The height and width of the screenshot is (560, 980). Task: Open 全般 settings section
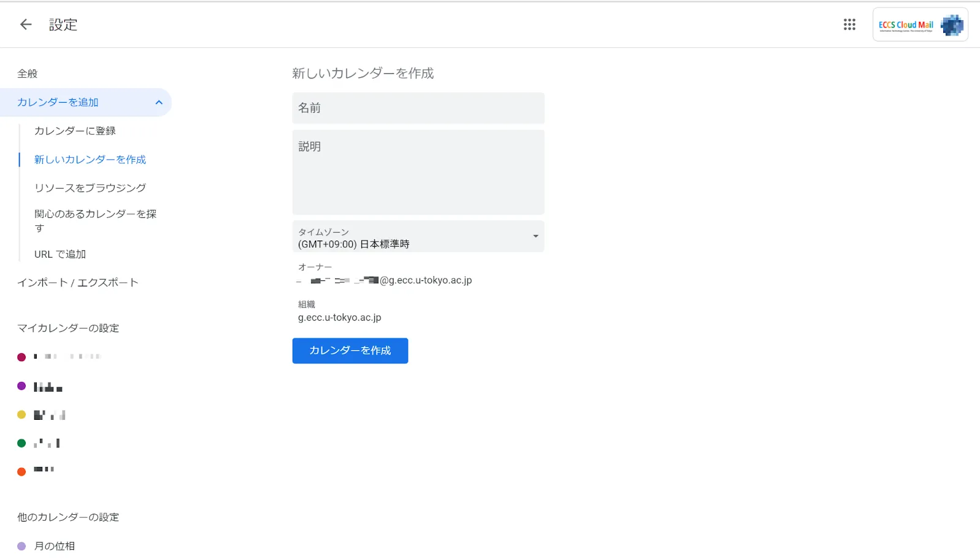pos(28,73)
